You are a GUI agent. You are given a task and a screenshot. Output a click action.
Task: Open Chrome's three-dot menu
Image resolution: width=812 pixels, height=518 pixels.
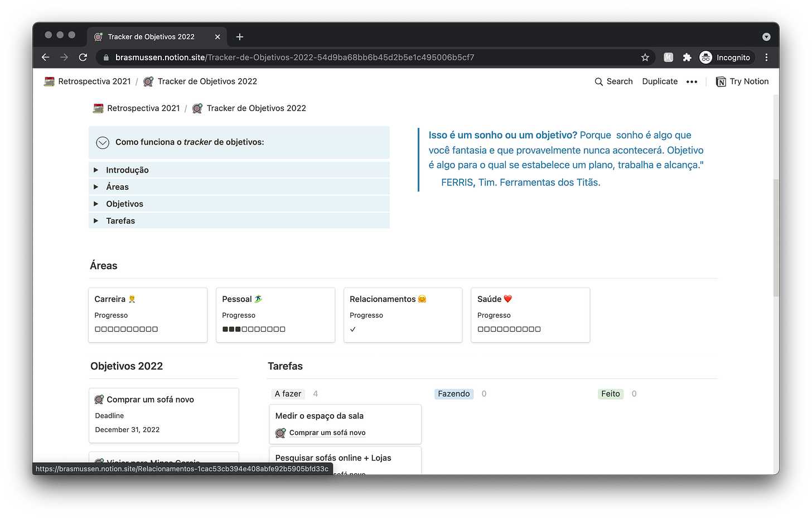[x=766, y=57]
